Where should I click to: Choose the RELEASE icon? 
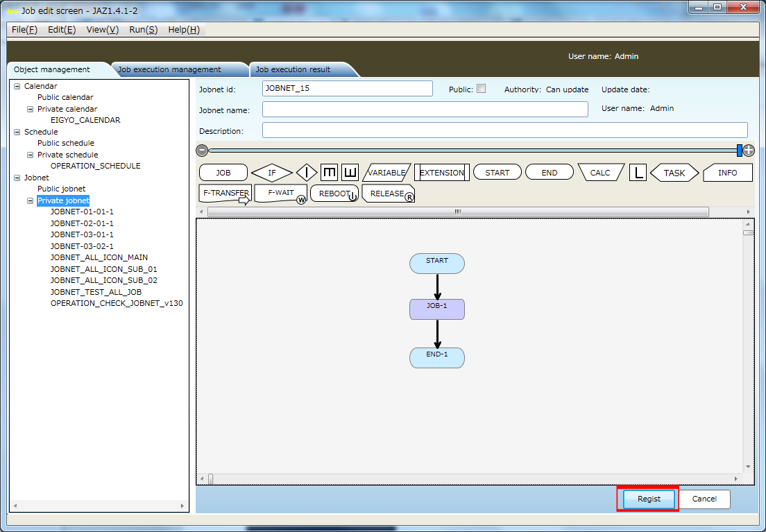click(x=389, y=194)
